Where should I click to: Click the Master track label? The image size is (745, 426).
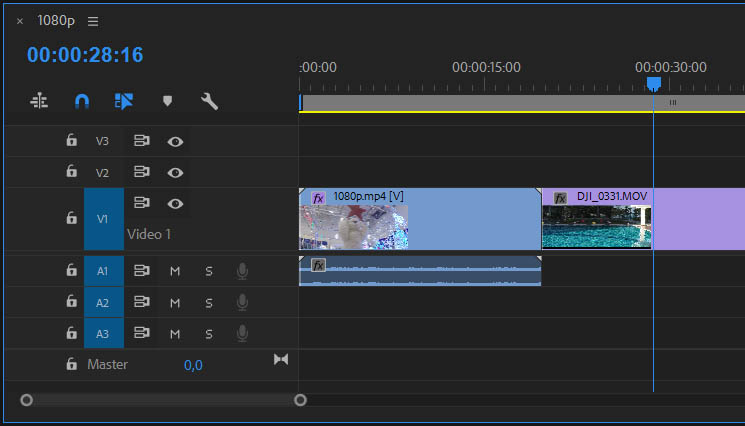click(107, 364)
